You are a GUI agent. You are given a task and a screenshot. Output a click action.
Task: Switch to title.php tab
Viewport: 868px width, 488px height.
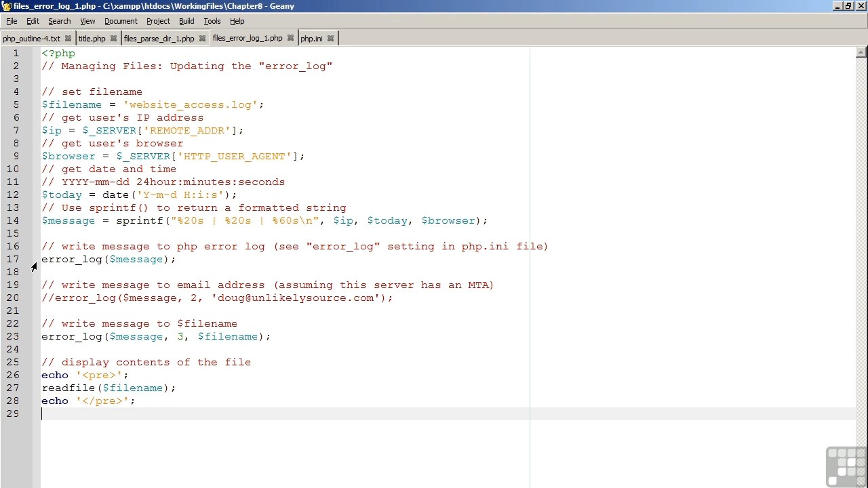pos(92,39)
